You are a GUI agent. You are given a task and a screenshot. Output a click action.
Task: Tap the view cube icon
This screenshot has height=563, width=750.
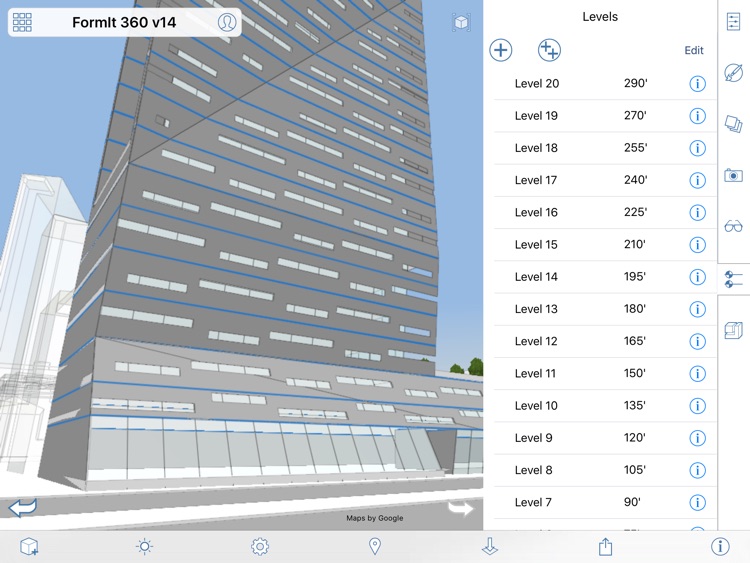[461, 22]
